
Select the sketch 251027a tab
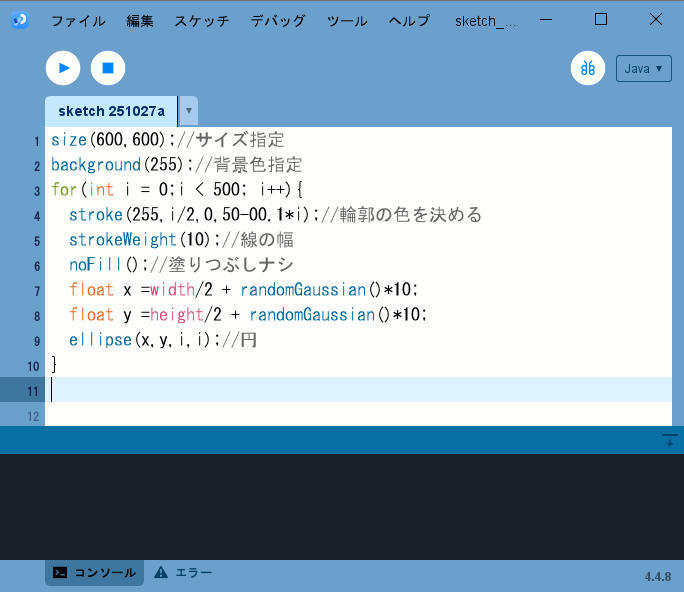(x=111, y=111)
